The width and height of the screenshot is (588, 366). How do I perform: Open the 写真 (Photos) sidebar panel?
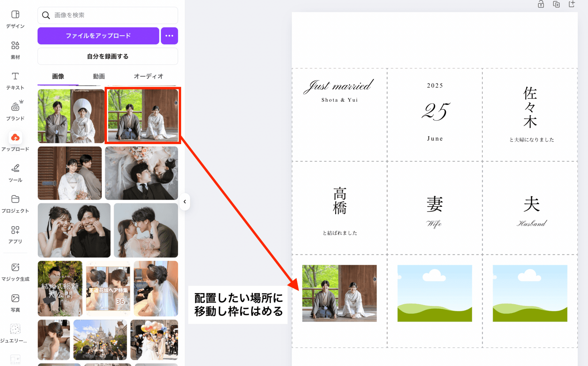(15, 302)
